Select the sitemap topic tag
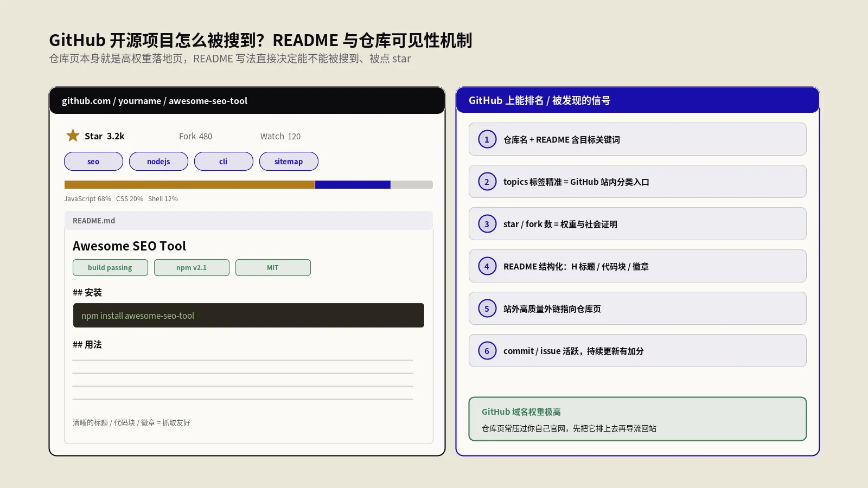Viewport: 868px width, 488px height. [x=289, y=162]
